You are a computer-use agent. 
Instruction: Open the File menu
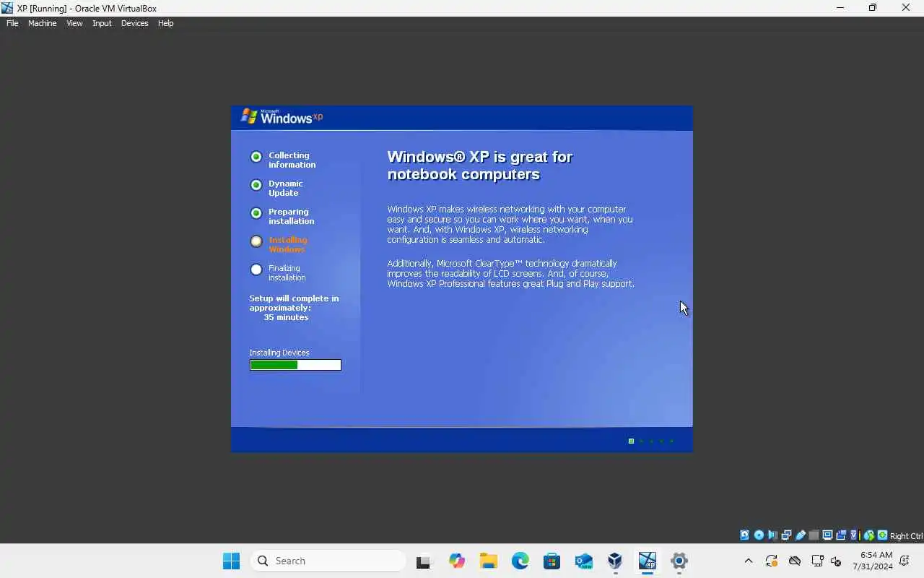12,23
